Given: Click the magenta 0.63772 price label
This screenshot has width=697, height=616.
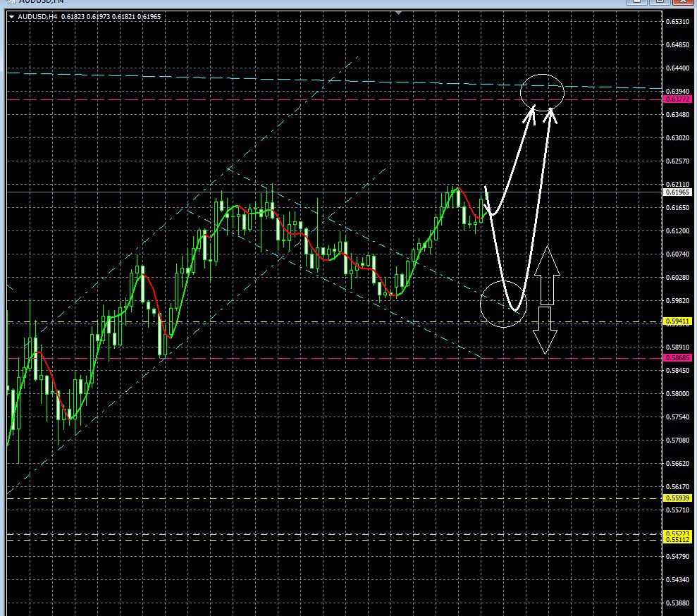Looking at the screenshot, I should [x=677, y=99].
